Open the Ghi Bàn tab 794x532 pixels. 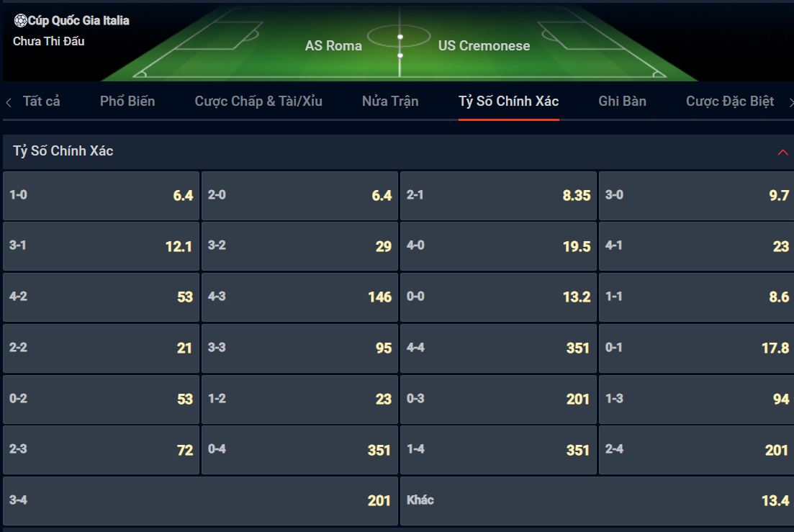click(623, 102)
